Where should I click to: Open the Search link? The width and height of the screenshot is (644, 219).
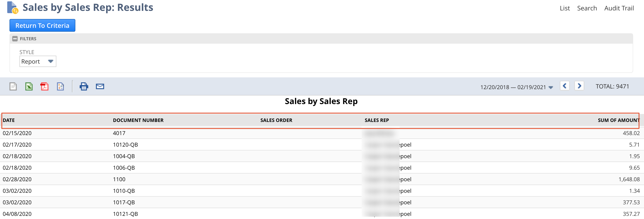tap(587, 8)
